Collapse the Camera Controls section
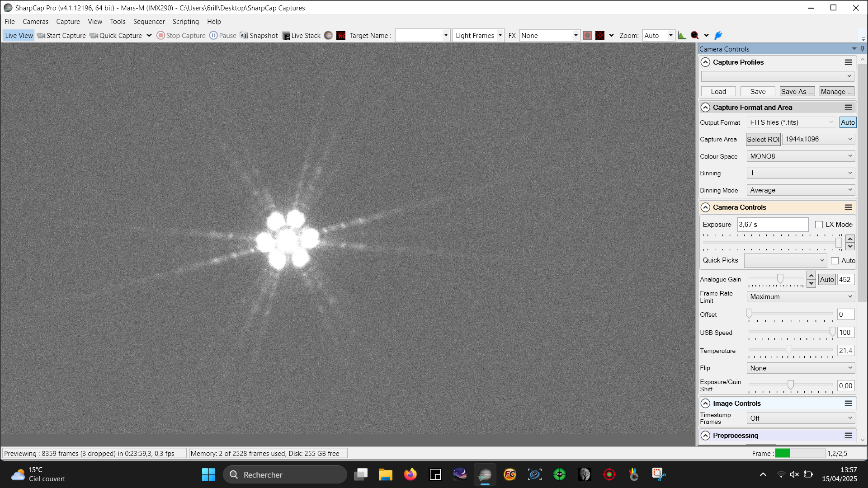The image size is (868, 488). pyautogui.click(x=705, y=207)
